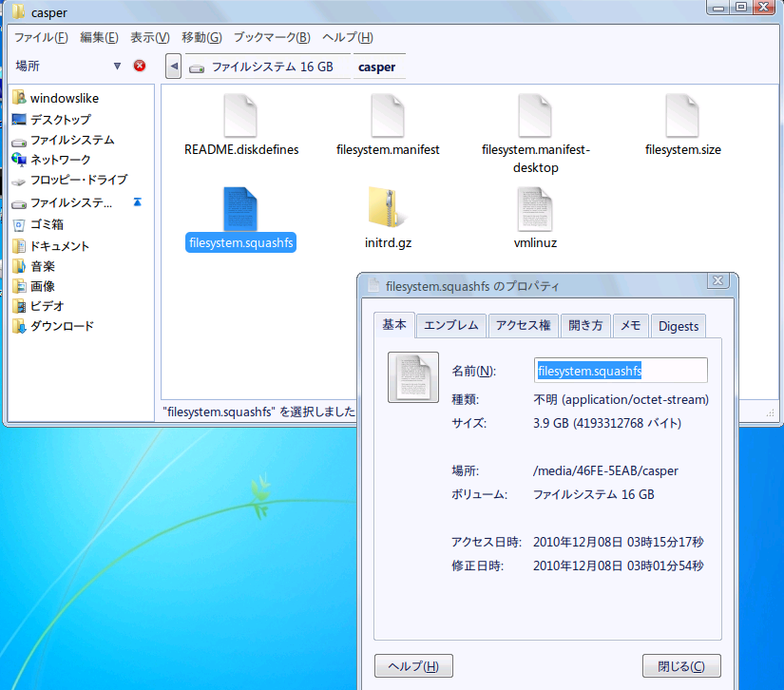This screenshot has height=690, width=784.
Task: Select the filesystem.squashfs file icon
Action: coord(240,209)
